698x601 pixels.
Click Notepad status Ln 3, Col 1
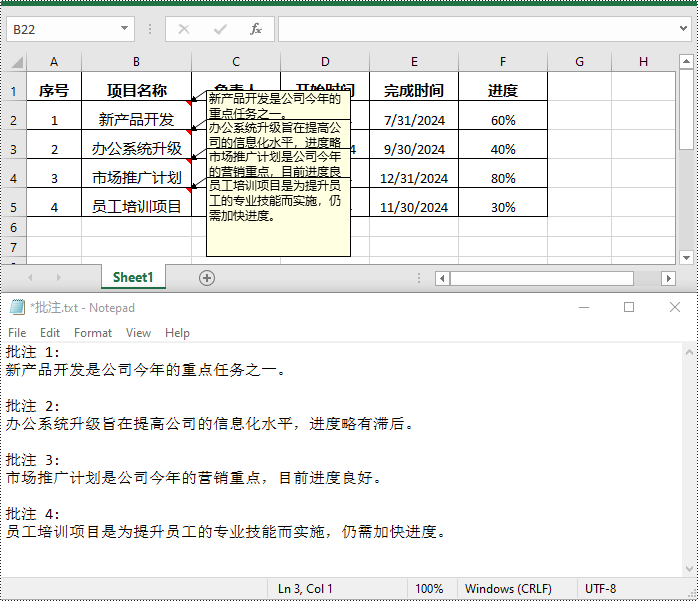pos(305,589)
